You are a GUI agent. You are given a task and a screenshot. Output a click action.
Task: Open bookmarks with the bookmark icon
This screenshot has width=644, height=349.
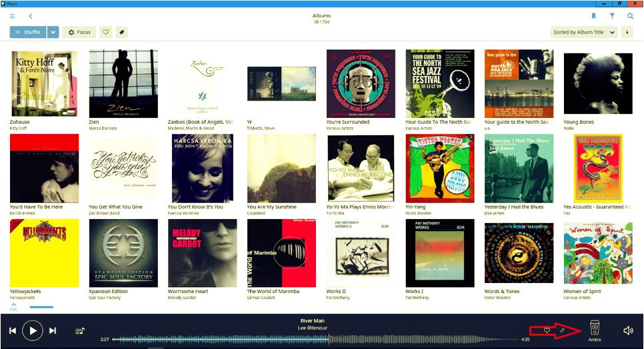tap(593, 16)
